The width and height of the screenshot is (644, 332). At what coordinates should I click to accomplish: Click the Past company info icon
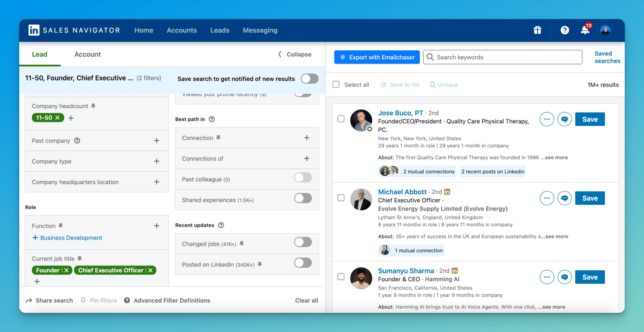[77, 140]
